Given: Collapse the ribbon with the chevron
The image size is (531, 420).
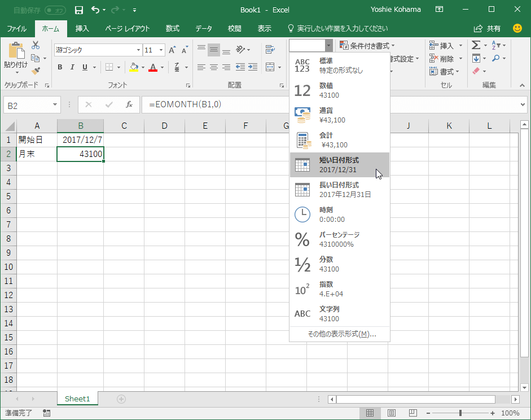Looking at the screenshot, I should coord(522,85).
